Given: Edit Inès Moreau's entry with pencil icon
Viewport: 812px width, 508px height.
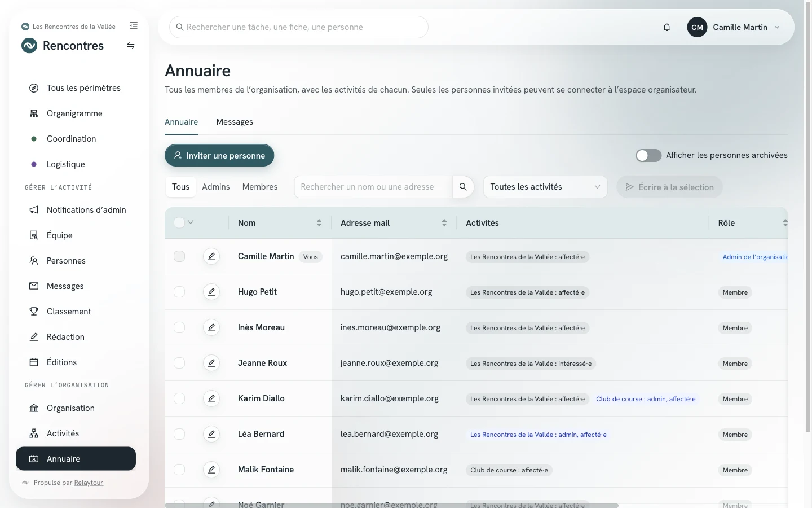Looking at the screenshot, I should pyautogui.click(x=211, y=327).
